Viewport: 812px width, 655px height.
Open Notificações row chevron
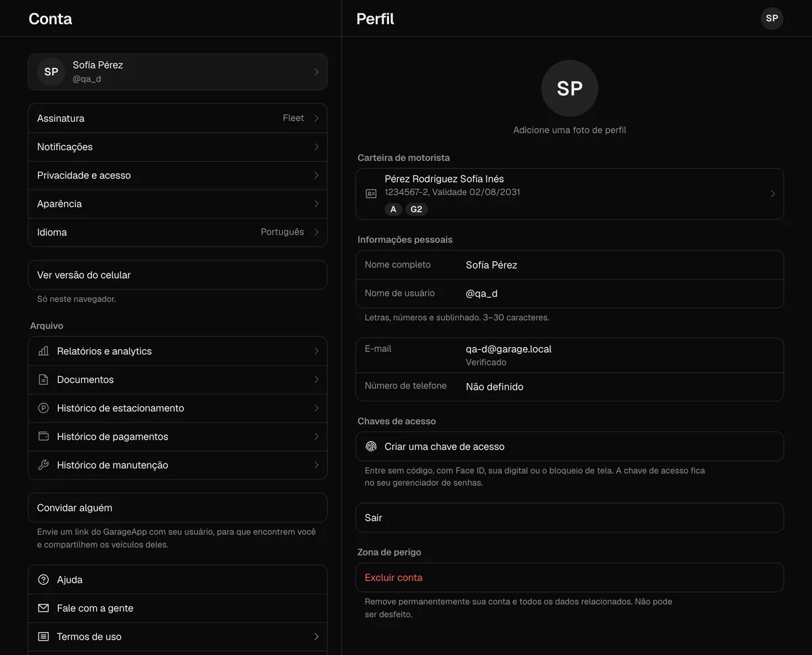point(316,147)
